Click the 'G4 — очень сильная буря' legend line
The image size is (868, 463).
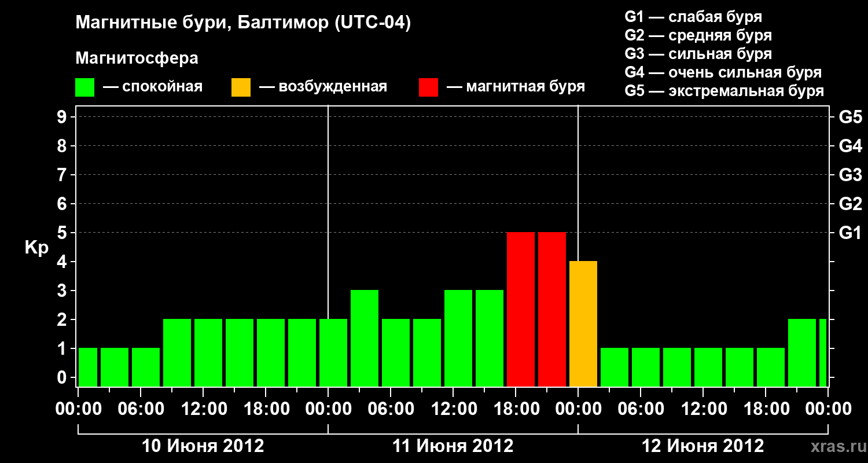point(723,72)
